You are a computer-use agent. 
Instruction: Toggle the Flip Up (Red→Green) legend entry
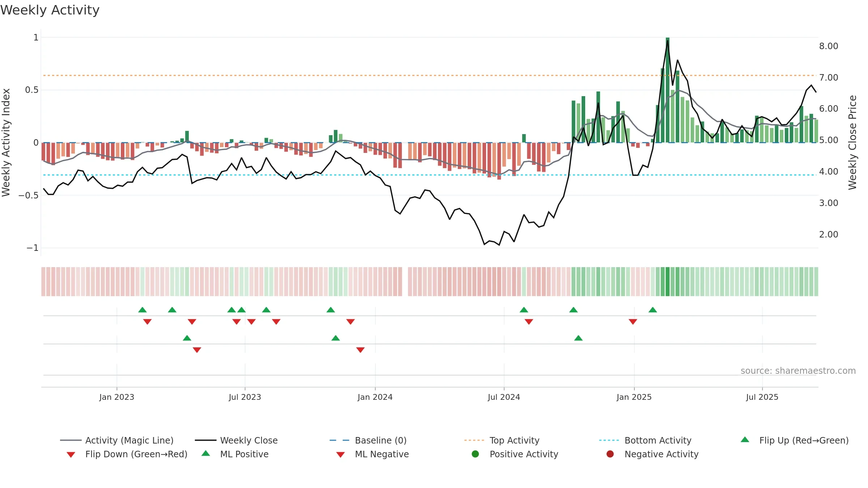[x=795, y=440]
